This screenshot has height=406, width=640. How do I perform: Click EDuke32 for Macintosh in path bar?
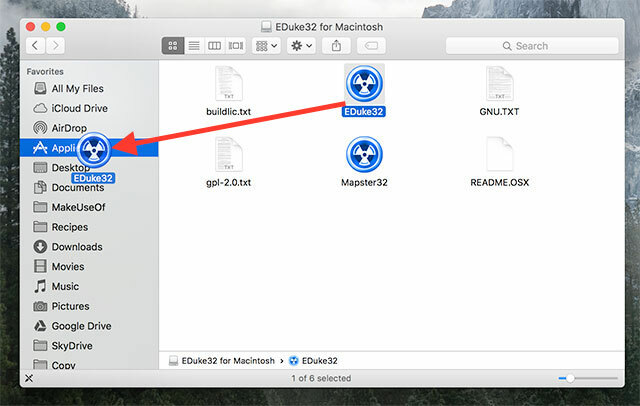tap(222, 361)
